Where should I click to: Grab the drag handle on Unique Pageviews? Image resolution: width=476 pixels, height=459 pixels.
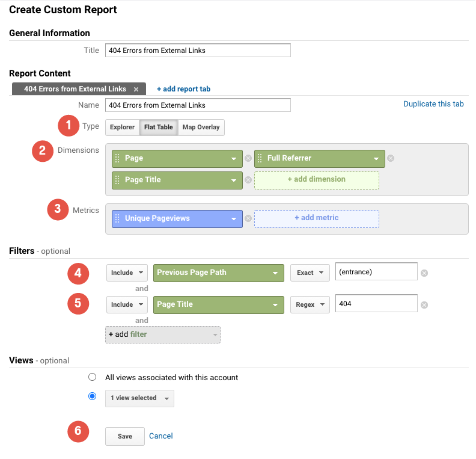coord(117,218)
